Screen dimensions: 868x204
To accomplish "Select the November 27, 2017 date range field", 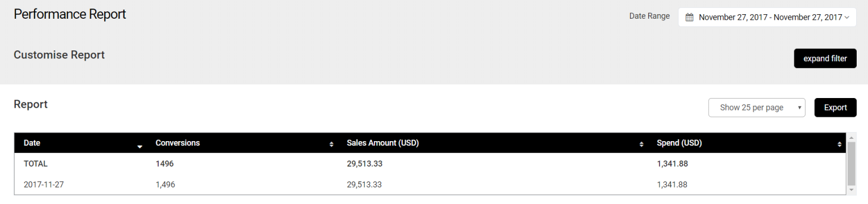I will [767, 18].
